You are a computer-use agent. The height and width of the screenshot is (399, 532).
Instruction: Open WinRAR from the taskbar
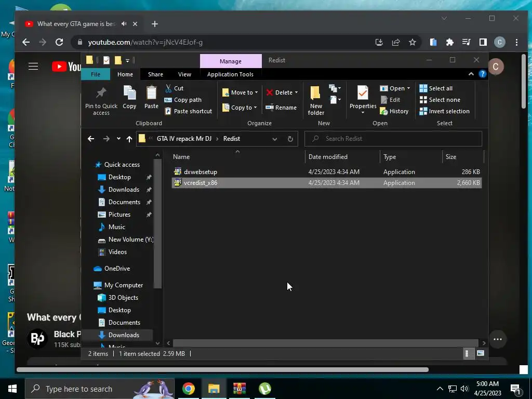[x=239, y=389]
